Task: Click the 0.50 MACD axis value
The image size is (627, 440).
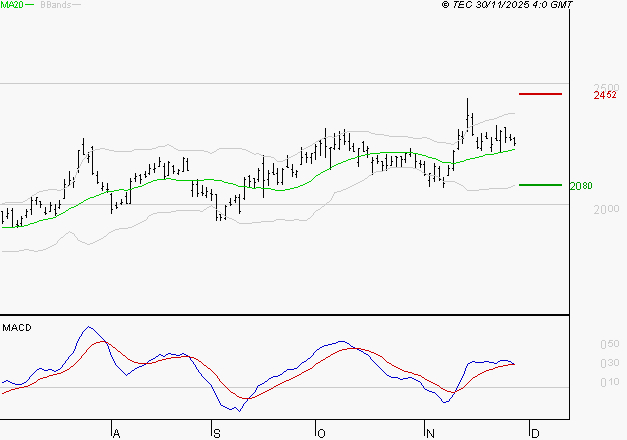Action: pos(610,344)
